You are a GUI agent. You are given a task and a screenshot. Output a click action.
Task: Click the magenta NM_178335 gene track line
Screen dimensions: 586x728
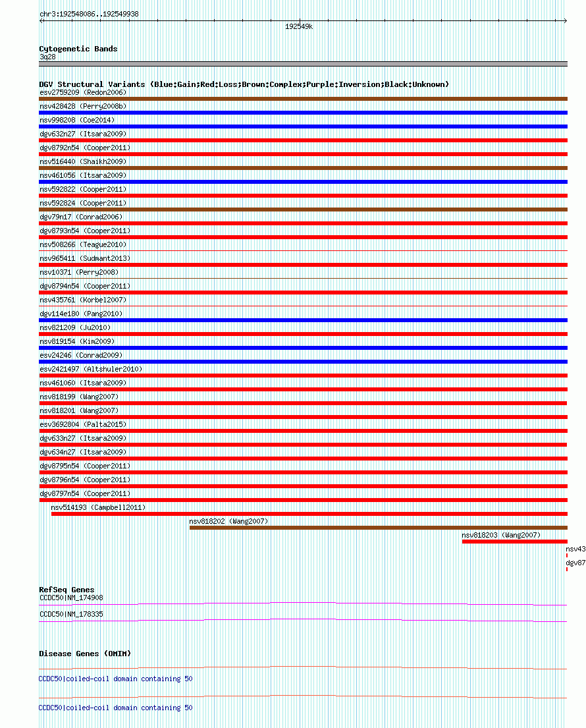point(304,621)
